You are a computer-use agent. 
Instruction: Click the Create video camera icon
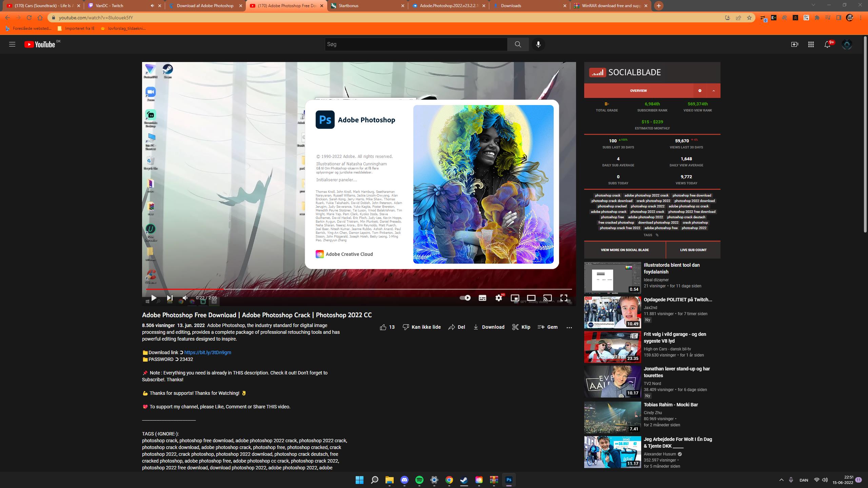point(794,44)
